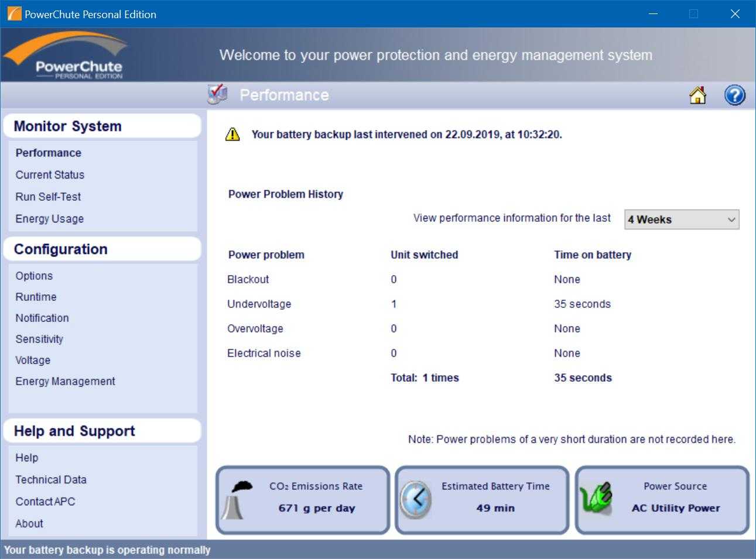Viewport: 756px width, 559px height.
Task: Select Runtime under Configuration
Action: pyautogui.click(x=36, y=297)
